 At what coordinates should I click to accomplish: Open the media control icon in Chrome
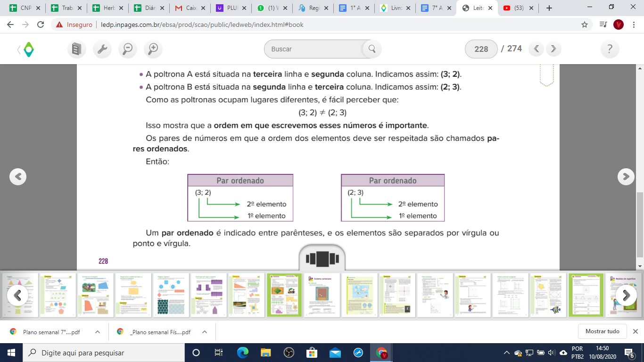[603, 25]
